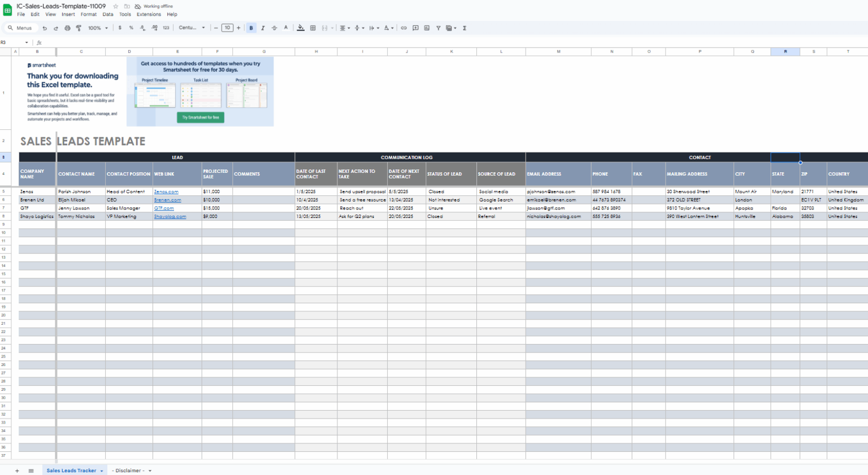Click the Fill color icon
The image size is (868, 475).
[x=299, y=28]
